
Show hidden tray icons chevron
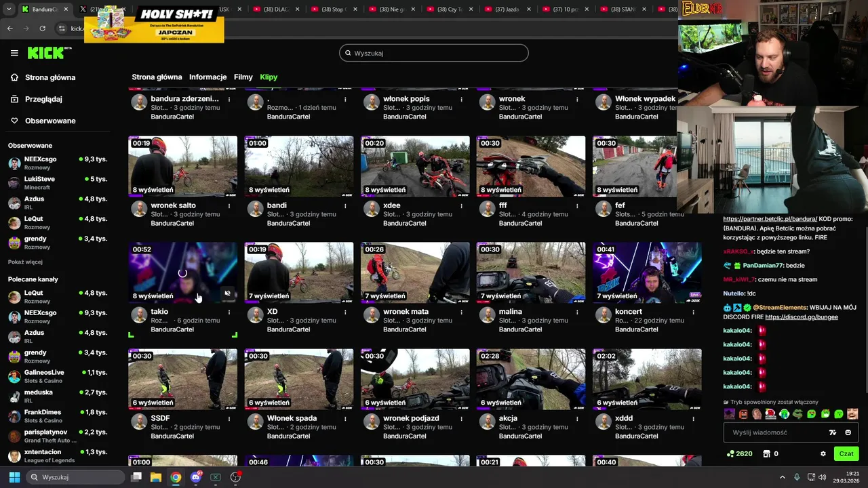pos(782,477)
